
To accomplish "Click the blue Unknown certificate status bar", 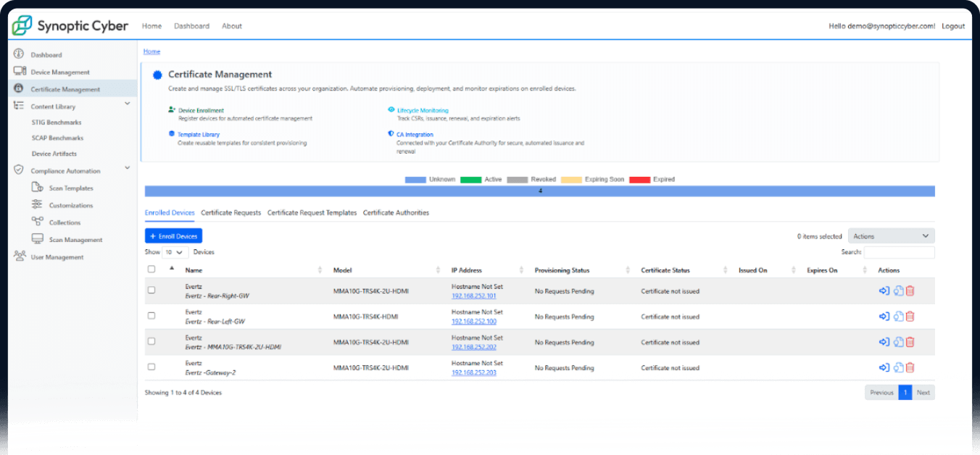I will pyautogui.click(x=539, y=191).
